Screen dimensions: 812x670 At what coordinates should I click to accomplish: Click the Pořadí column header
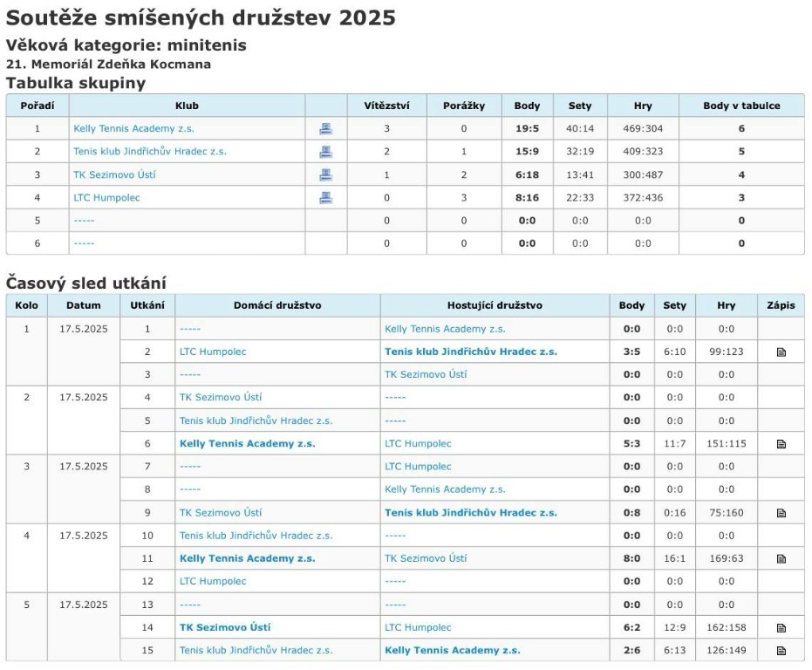(x=38, y=106)
